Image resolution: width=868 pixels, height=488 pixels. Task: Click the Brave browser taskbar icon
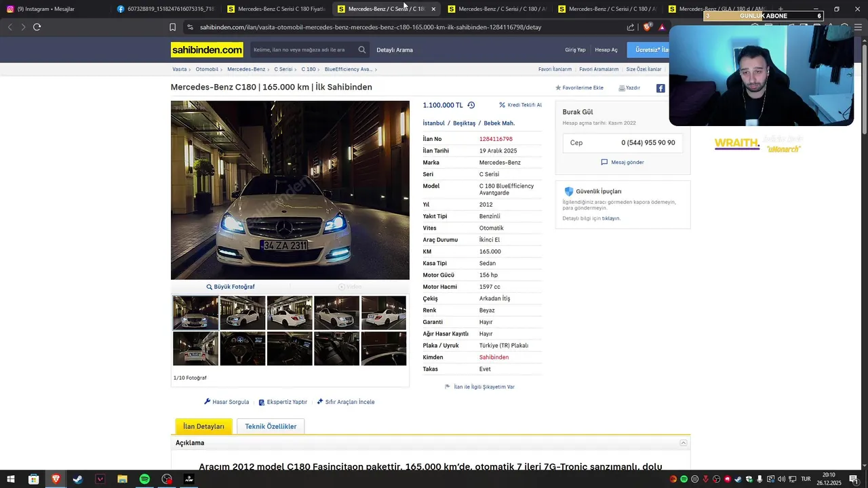(x=56, y=479)
